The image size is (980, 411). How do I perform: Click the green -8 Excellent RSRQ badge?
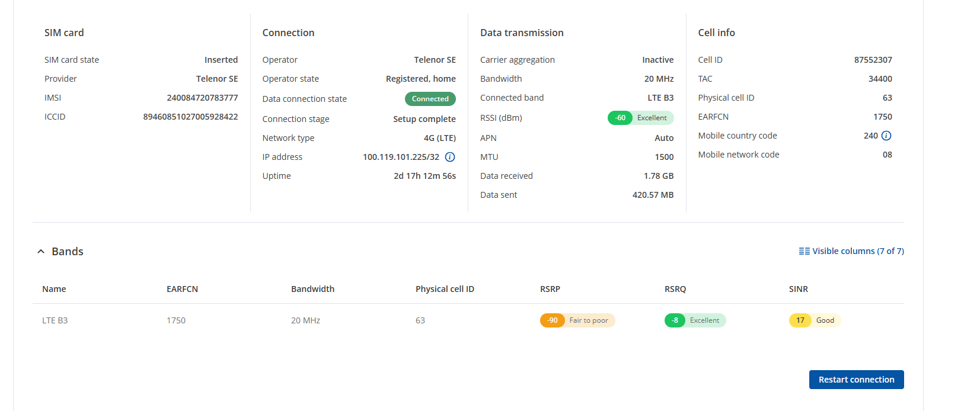coord(695,320)
